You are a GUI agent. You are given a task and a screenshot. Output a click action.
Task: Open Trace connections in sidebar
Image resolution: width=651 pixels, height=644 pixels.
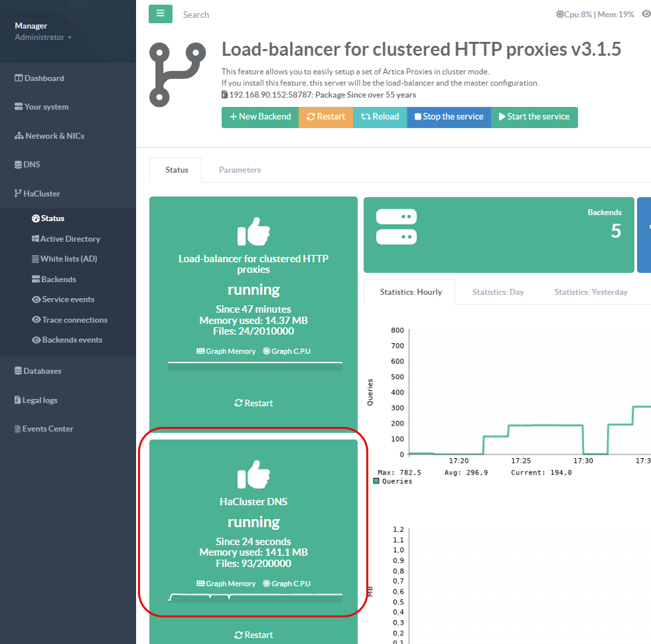74,320
